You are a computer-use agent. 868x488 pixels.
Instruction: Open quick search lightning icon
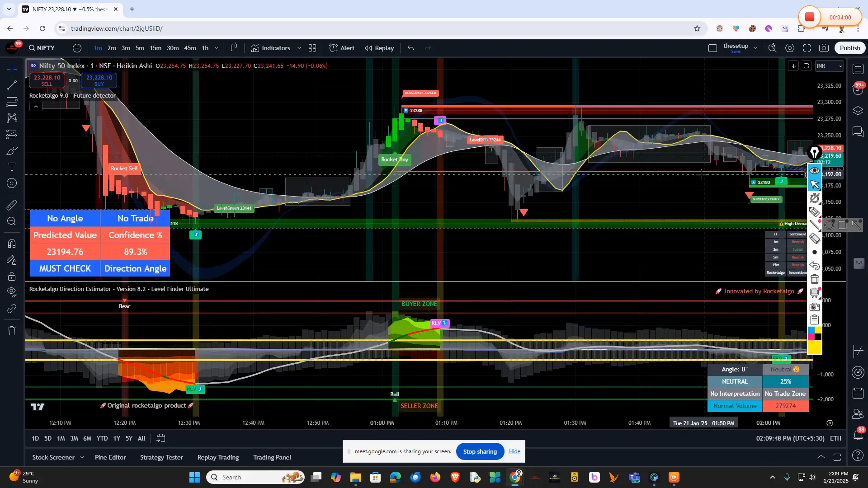click(x=773, y=48)
